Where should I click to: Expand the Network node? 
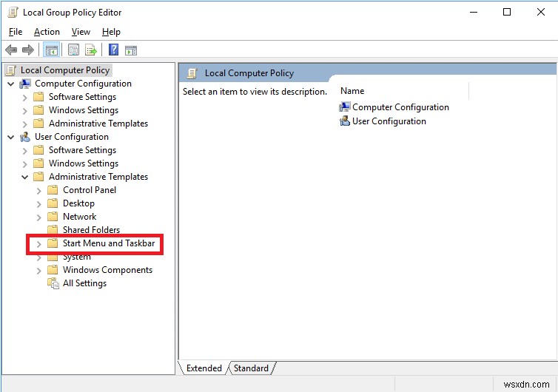(38, 217)
